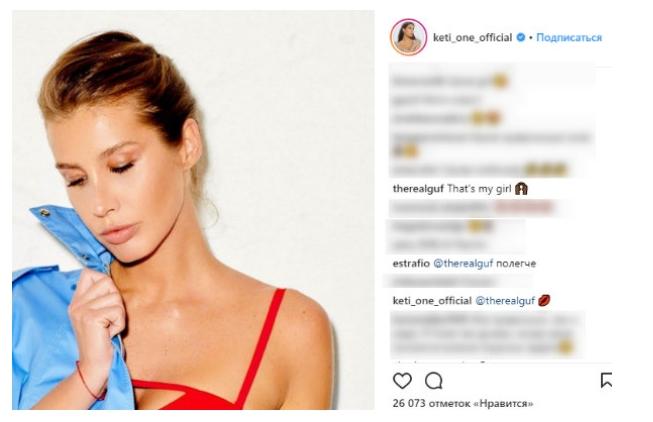
Task: Like the post with the heart icon
Action: [402, 381]
